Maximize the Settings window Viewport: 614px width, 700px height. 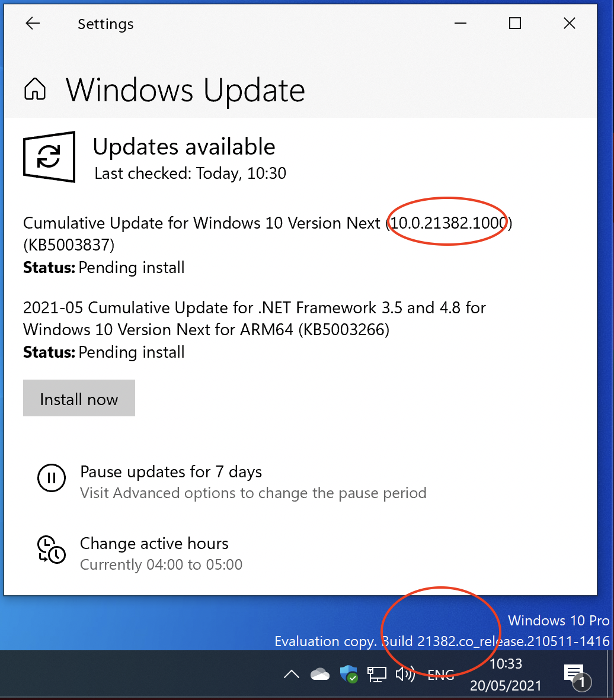pos(515,23)
